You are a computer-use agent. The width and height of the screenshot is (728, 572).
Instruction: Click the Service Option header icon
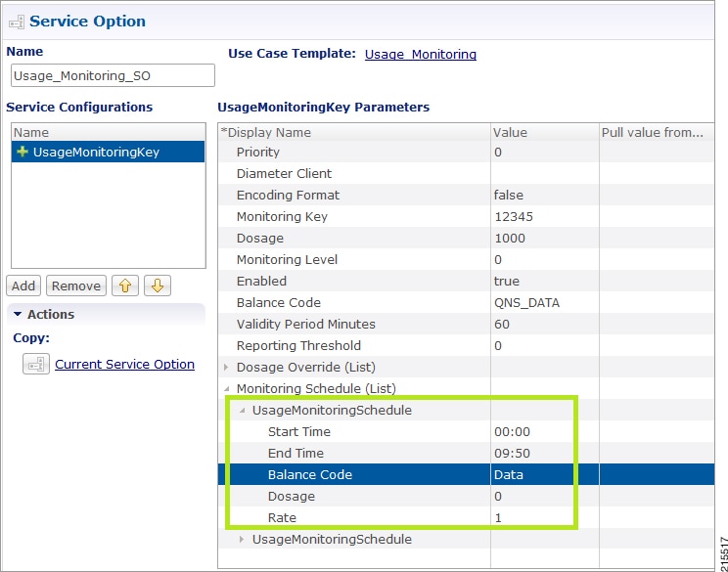[x=17, y=22]
